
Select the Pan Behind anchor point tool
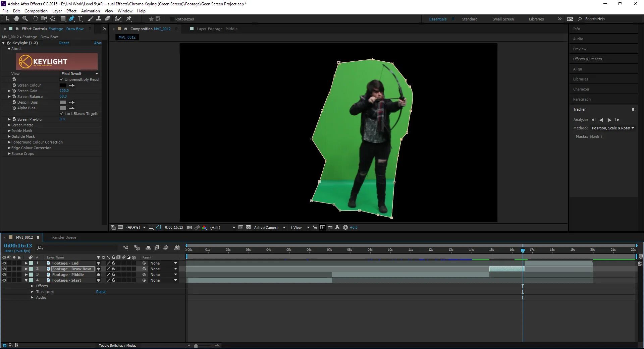tap(53, 19)
